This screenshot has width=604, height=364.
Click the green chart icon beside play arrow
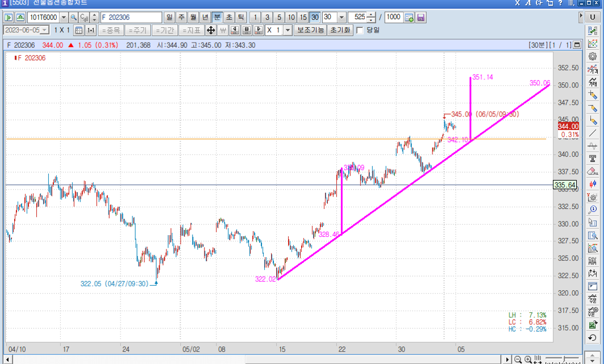[20, 17]
